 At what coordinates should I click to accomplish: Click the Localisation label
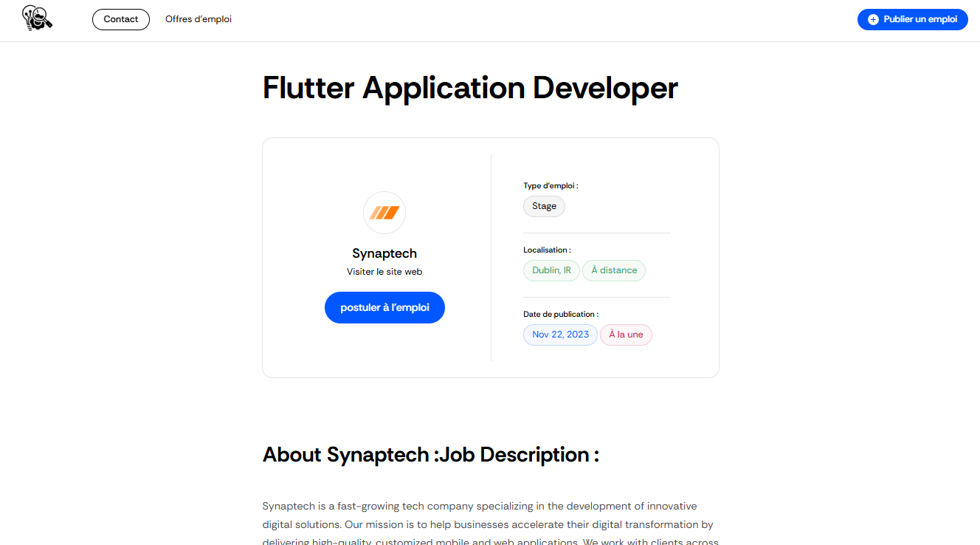[x=547, y=250]
